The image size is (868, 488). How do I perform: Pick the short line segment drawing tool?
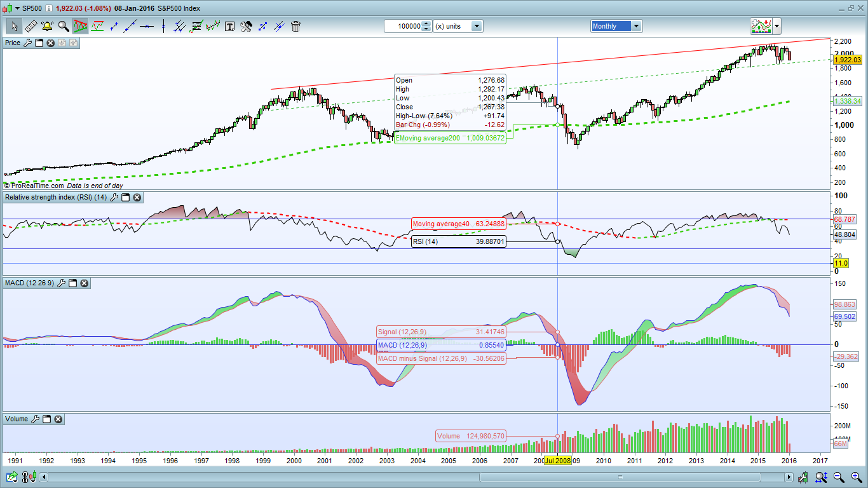pos(114,26)
